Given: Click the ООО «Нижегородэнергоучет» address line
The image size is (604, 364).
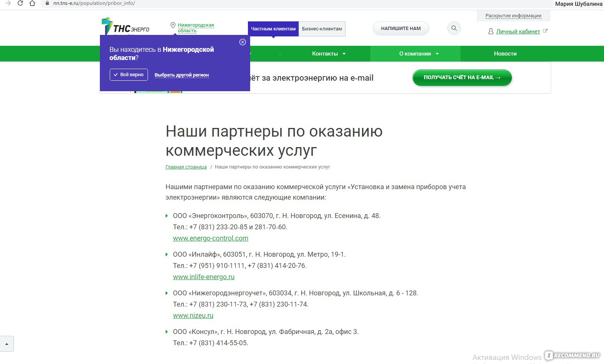Looking at the screenshot, I should pyautogui.click(x=295, y=293).
